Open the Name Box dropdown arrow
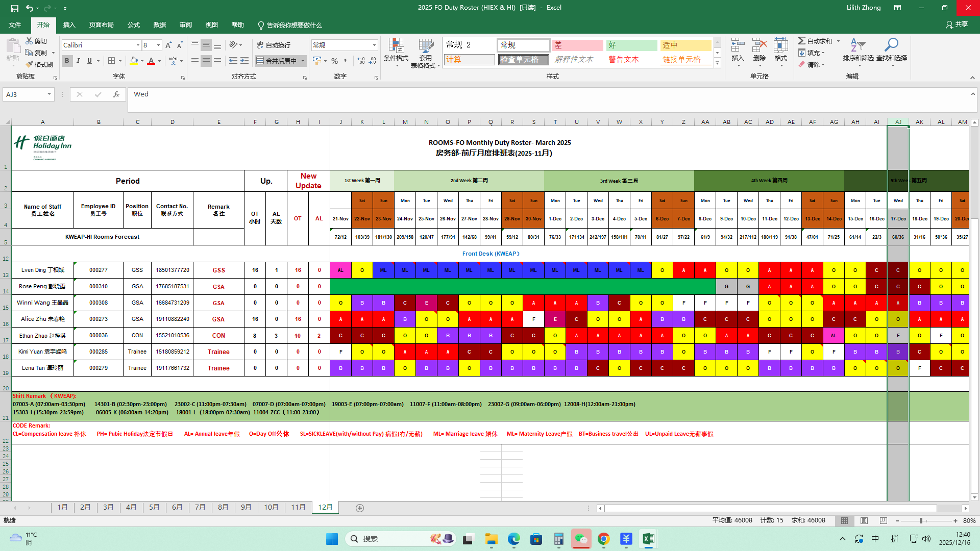 49,94
